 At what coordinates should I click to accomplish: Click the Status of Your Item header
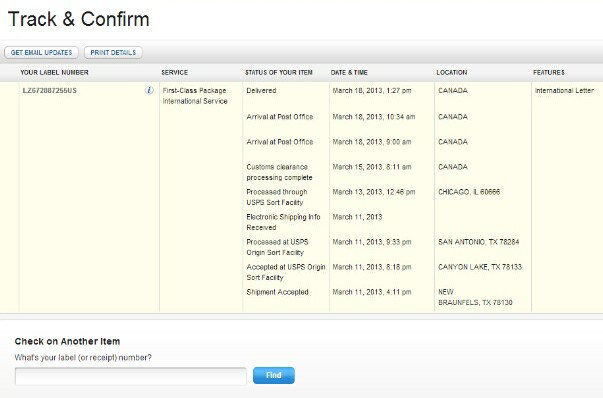pyautogui.click(x=279, y=72)
